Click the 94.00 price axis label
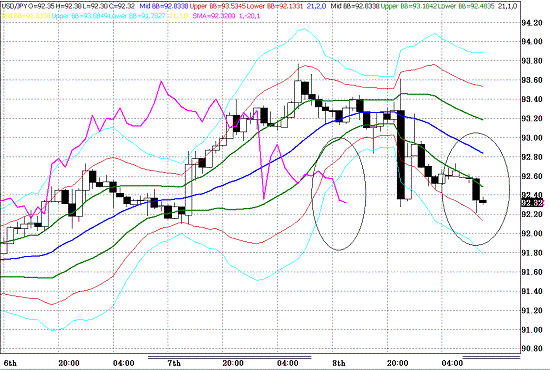This screenshot has height=370, width=550. pyautogui.click(x=532, y=42)
